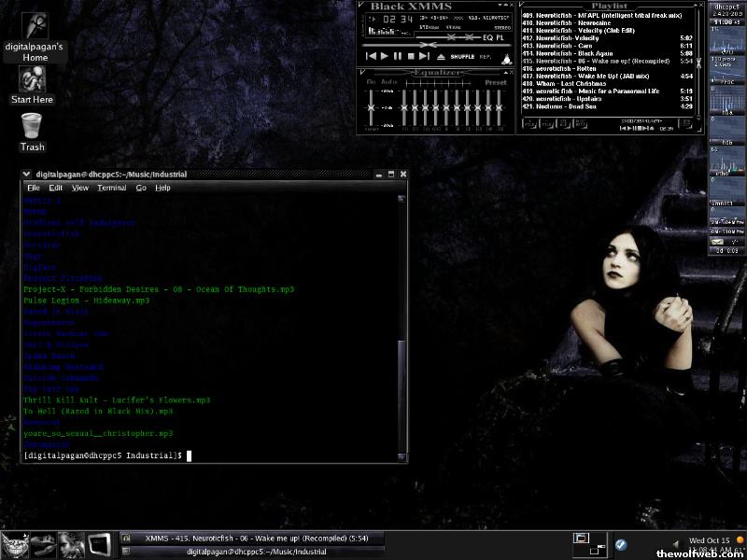Stop the current XMMS track

coord(411,56)
